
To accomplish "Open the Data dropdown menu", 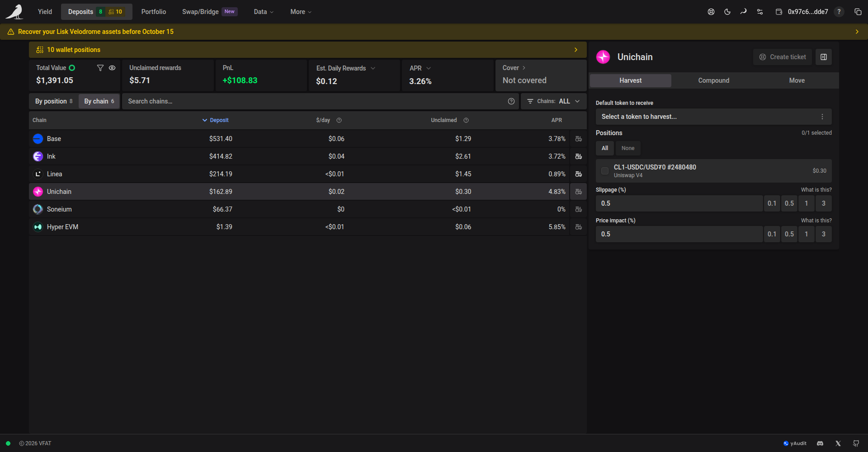I will click(264, 12).
